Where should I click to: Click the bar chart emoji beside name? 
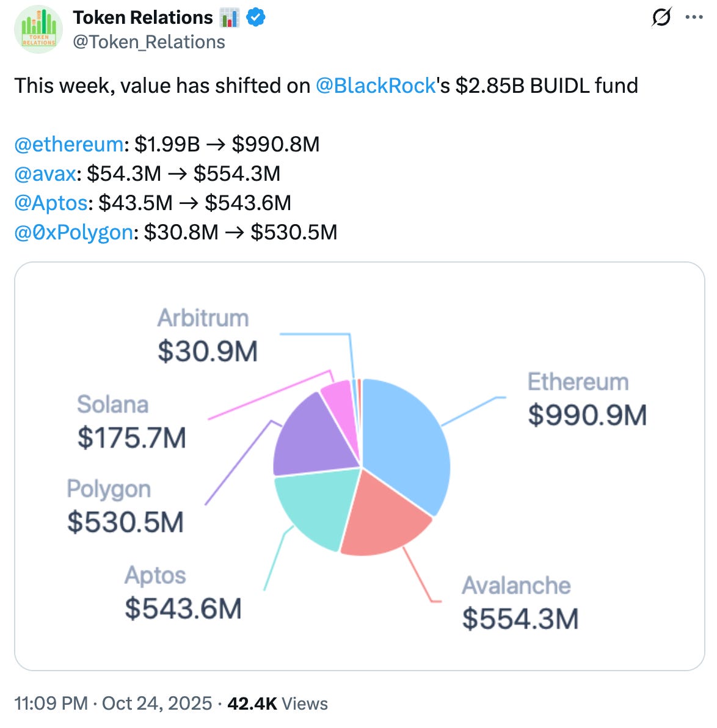pyautogui.click(x=230, y=18)
